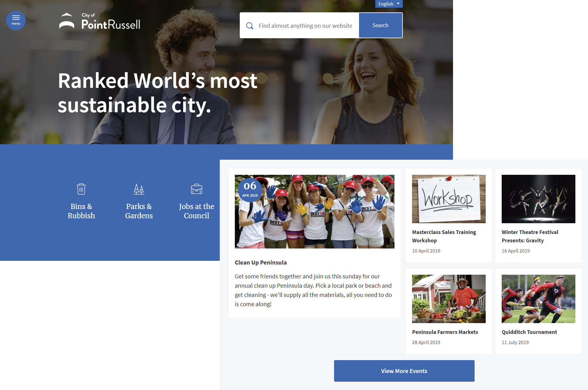Open the Clean Up Peninsula event title
The height and width of the screenshot is (390, 588).
pos(261,262)
